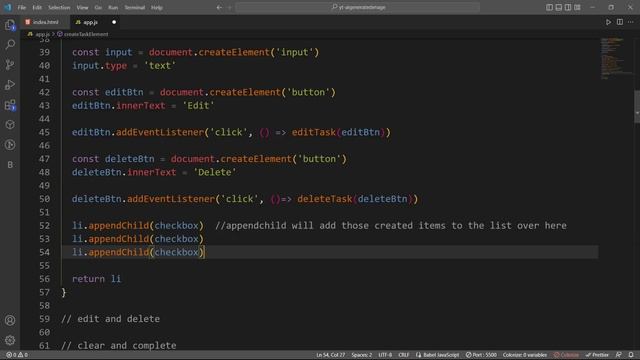
Task: Open the Go menu
Action: point(98,7)
